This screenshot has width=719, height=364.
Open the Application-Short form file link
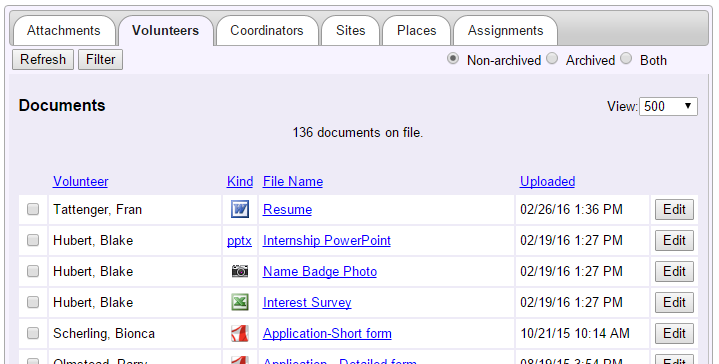(x=327, y=333)
